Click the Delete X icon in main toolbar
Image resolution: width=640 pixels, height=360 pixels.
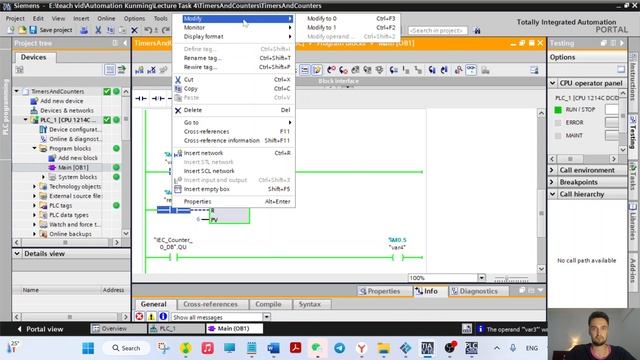[134, 30]
